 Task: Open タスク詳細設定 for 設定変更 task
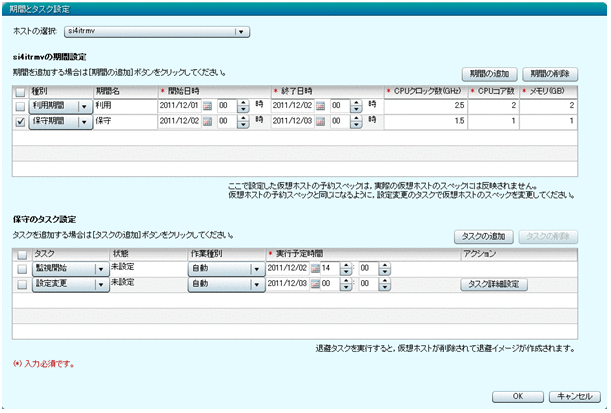(x=493, y=284)
